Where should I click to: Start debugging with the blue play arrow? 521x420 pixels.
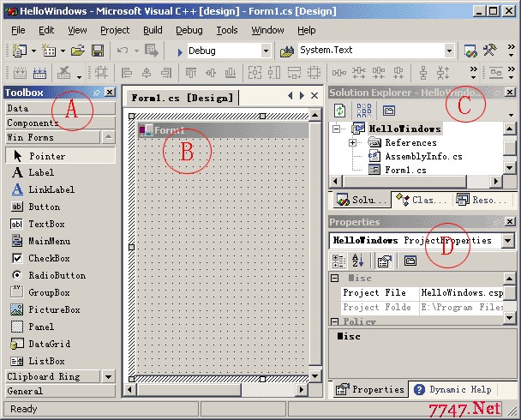tap(180, 52)
